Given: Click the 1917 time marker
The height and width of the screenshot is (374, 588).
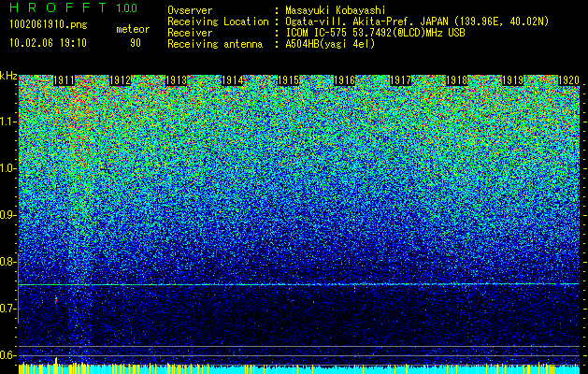Looking at the screenshot, I should 401,80.
